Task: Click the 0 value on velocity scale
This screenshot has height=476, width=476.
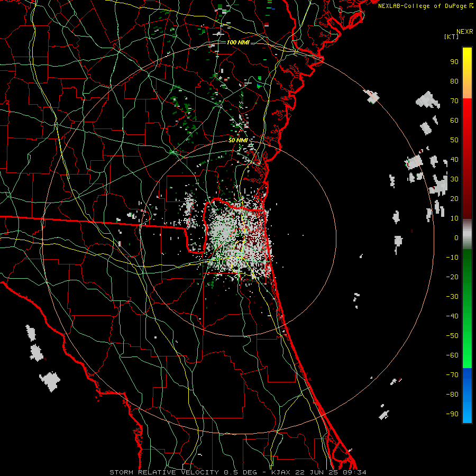Action: click(x=456, y=237)
